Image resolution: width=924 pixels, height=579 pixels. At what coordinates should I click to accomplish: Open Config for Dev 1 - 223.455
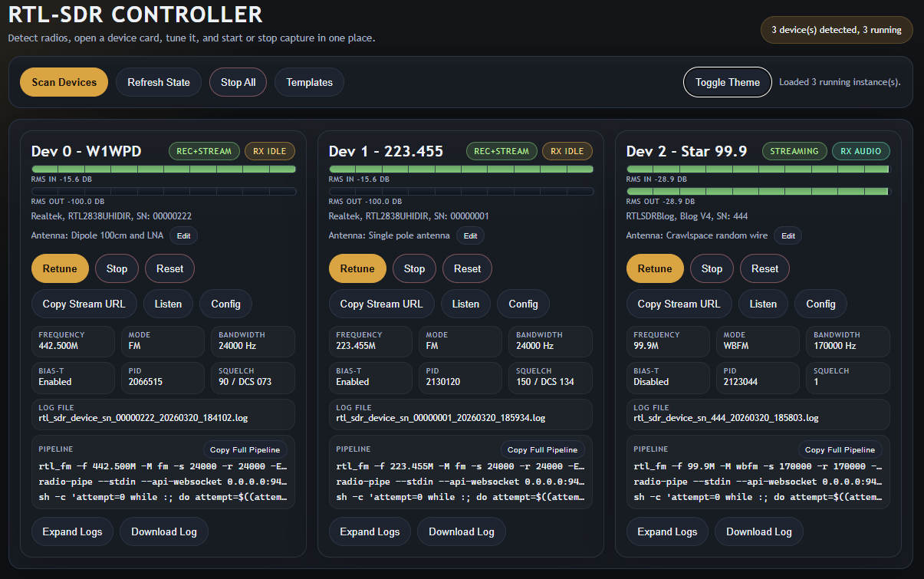[x=523, y=304]
